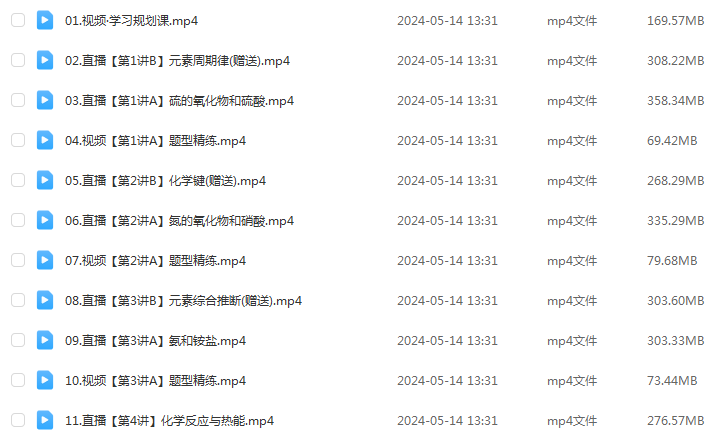Enable checkbox for 11.直播【第4讲】化学反应与热能
Viewport: 723px width, 438px height.
point(18,420)
